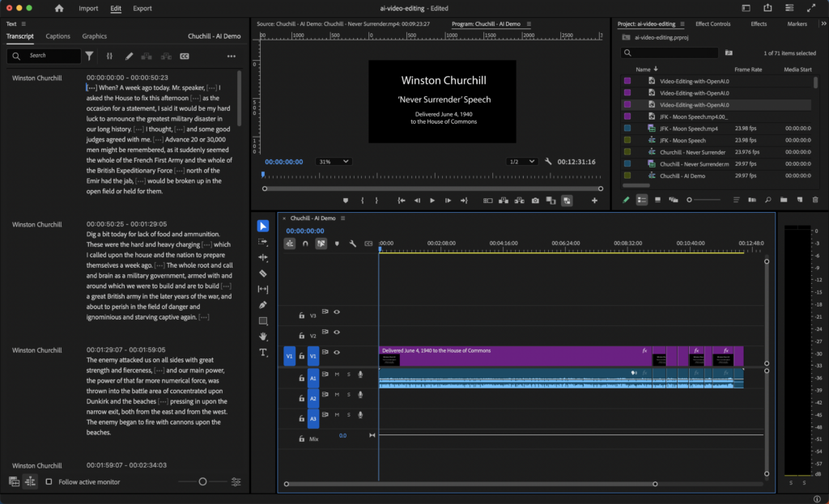Select the Track Select Forward tool
The image size is (829, 504).
(263, 242)
